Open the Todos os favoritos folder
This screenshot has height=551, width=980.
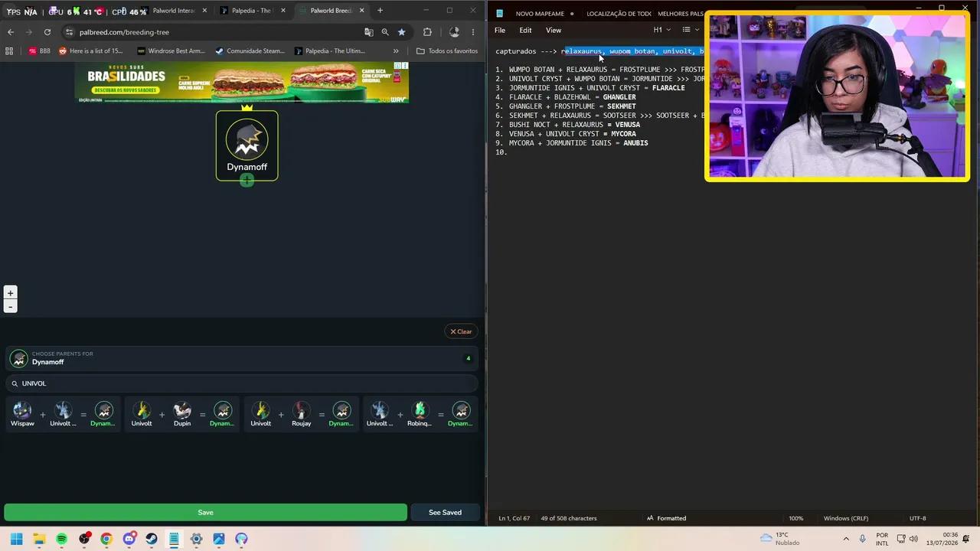pos(447,51)
